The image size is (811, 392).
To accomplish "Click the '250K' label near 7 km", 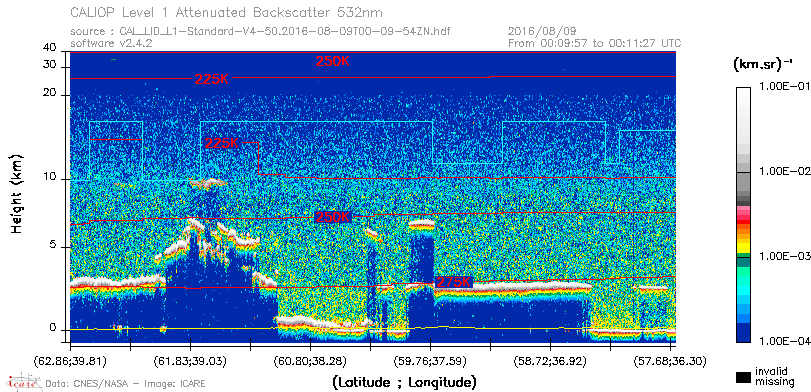I will 332,217.
